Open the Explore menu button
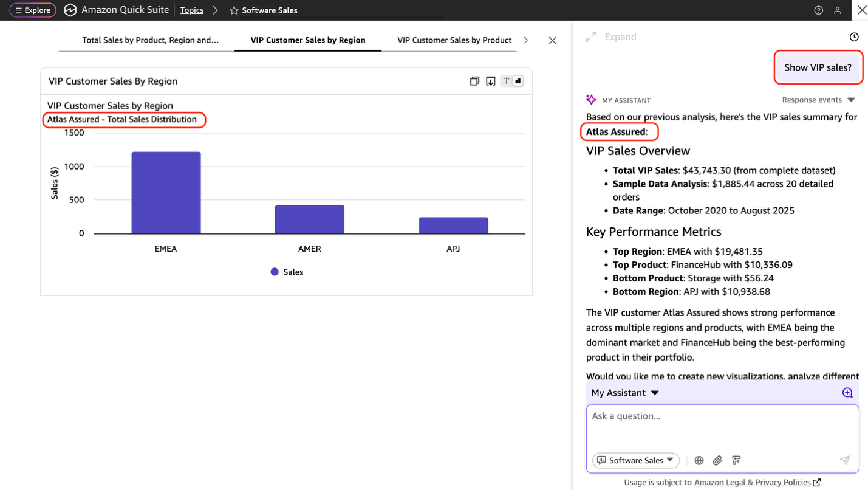 click(x=33, y=10)
